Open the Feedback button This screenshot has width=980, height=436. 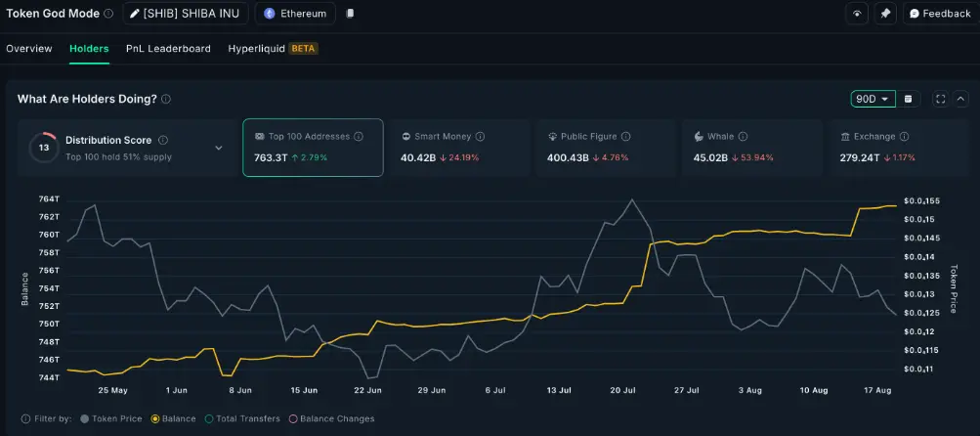click(941, 13)
